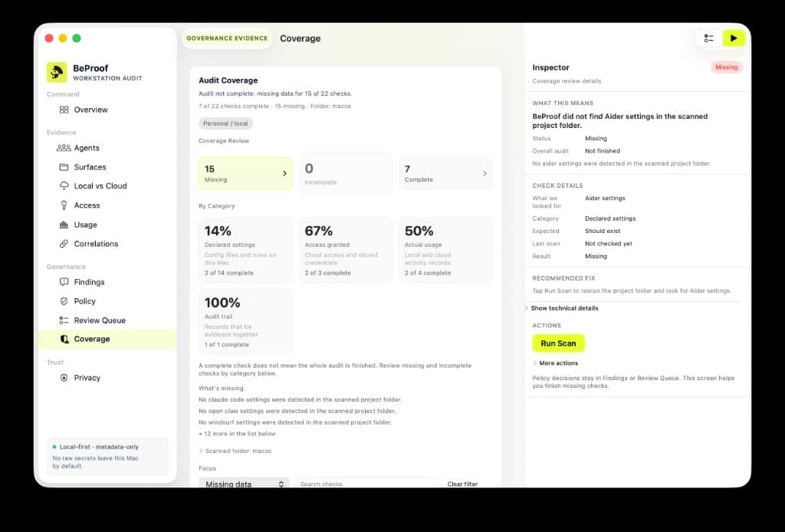Click the Local vs Cloud icon
Viewport: 785px width, 532px height.
coord(64,186)
